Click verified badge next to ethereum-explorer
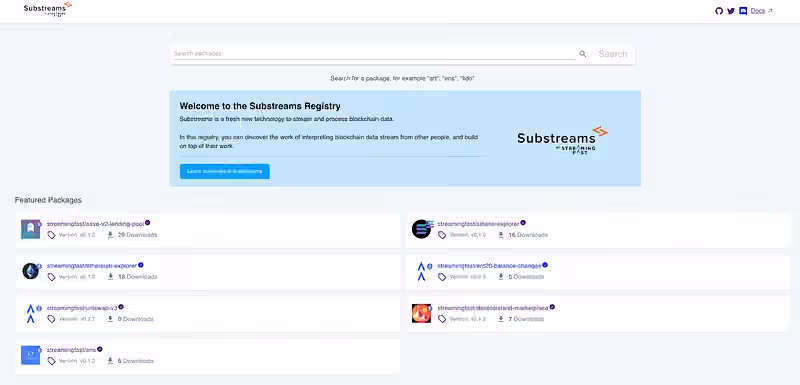 (x=141, y=265)
